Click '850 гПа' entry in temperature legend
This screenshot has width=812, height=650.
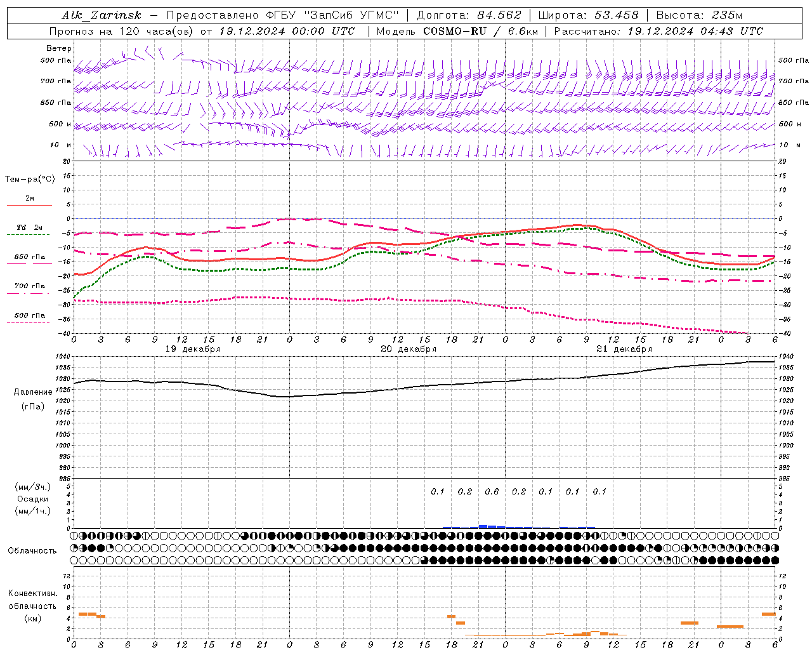tap(30, 257)
